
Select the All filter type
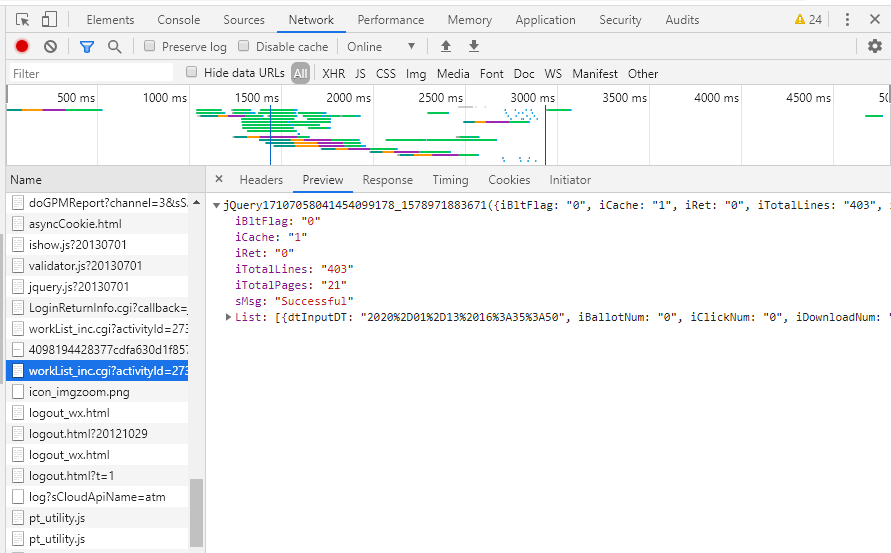(x=301, y=73)
